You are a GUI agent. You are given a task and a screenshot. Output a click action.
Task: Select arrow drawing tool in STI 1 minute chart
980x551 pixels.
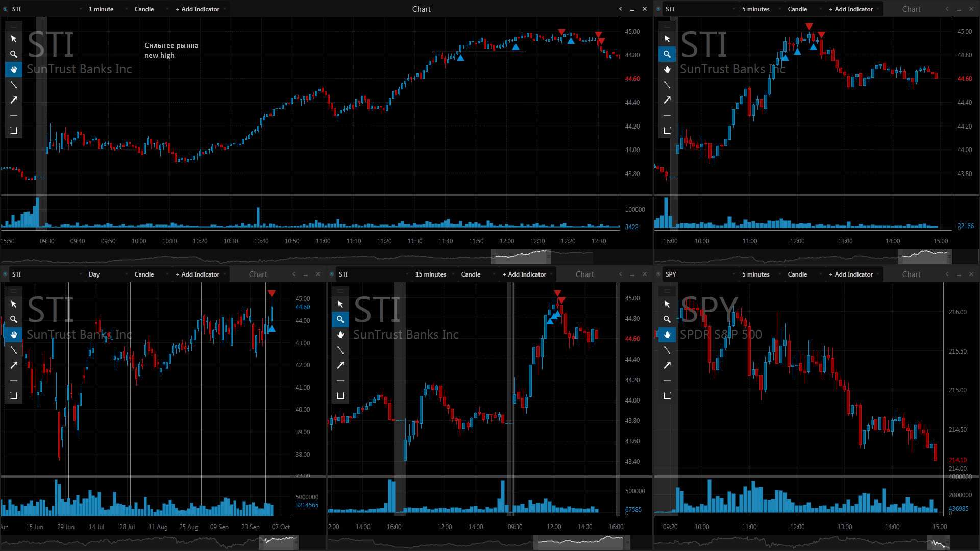click(14, 100)
